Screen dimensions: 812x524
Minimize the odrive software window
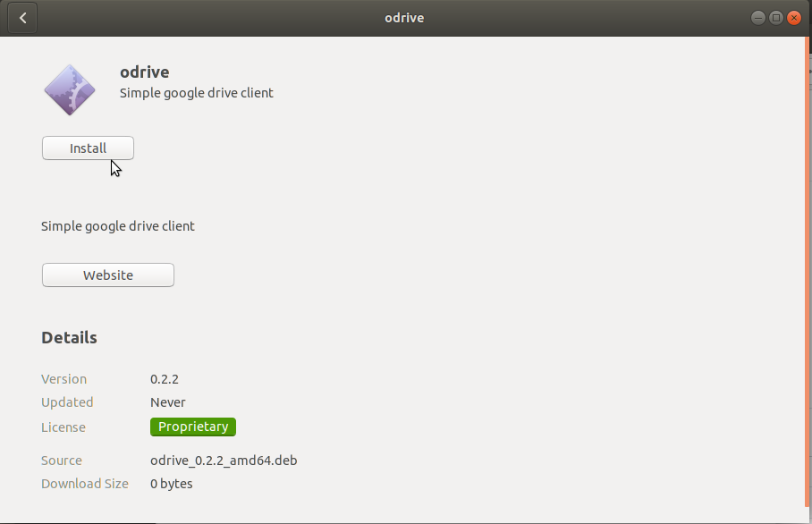tap(757, 18)
